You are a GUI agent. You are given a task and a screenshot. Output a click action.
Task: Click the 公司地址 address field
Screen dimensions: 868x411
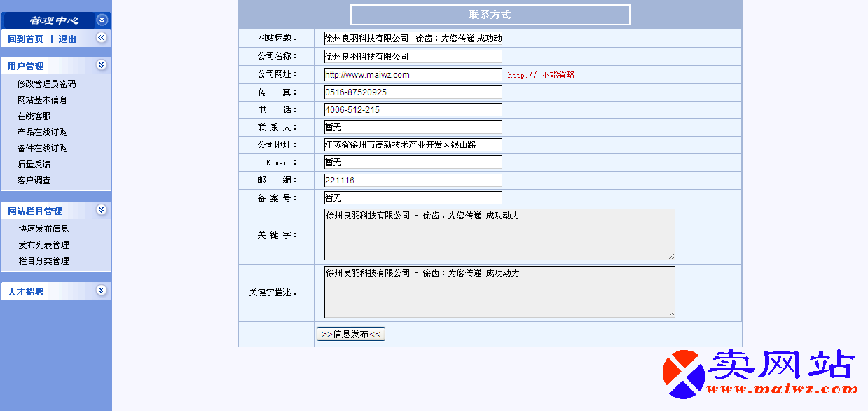[x=413, y=145]
